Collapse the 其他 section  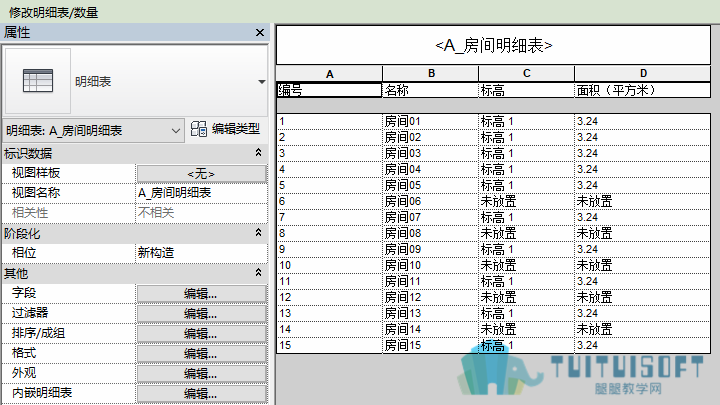coord(259,273)
